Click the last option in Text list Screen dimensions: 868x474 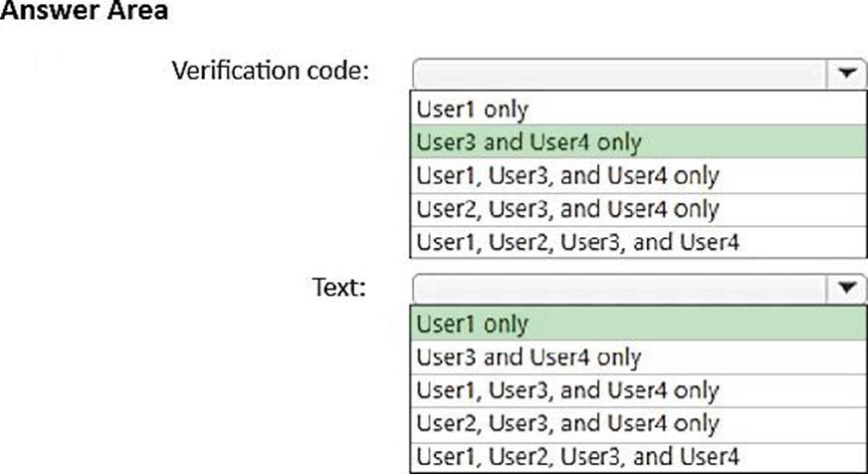coord(638,457)
